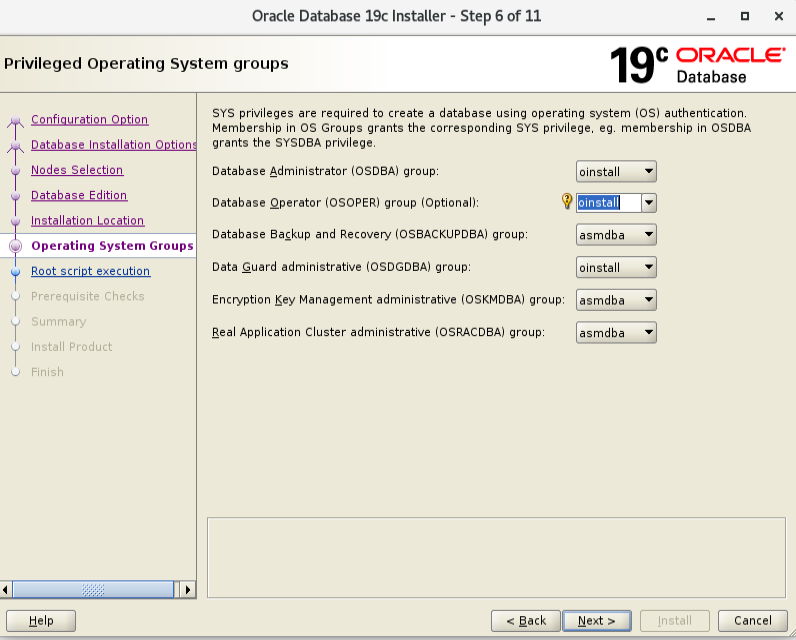Open the OSDGDBA group dropdown
Image resolution: width=796 pixels, height=640 pixels.
pyautogui.click(x=616, y=267)
